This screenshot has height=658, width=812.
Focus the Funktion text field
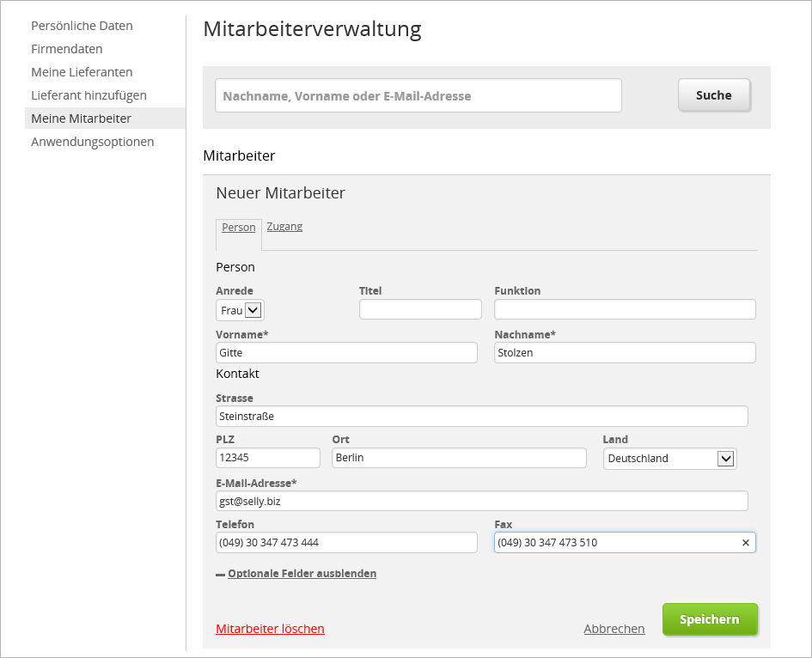point(625,309)
